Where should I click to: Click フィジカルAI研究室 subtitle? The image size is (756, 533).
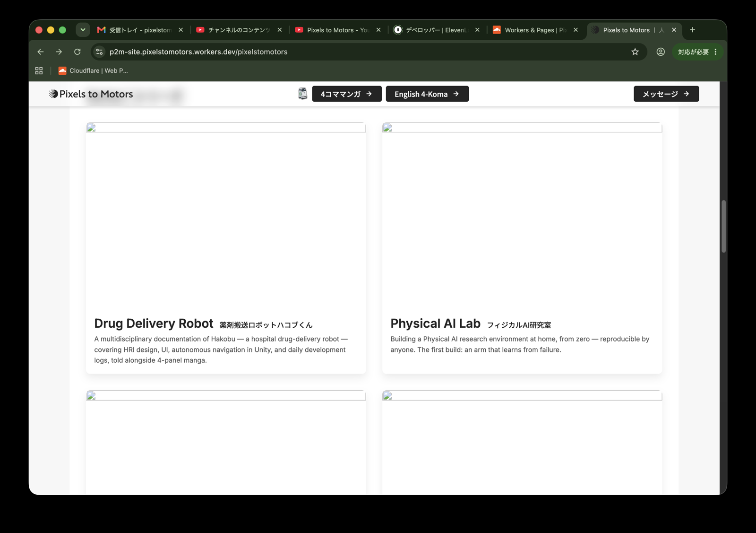[x=519, y=325]
